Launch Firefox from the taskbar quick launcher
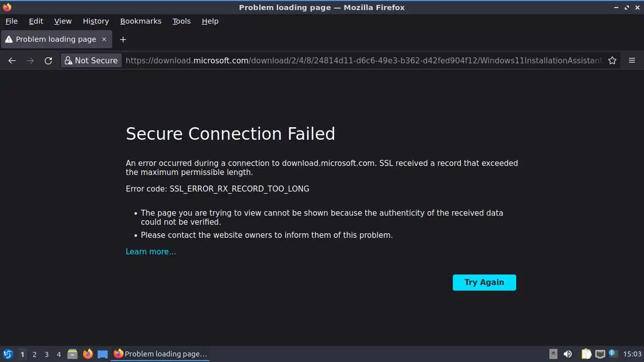This screenshot has height=362, width=644. coord(88,354)
